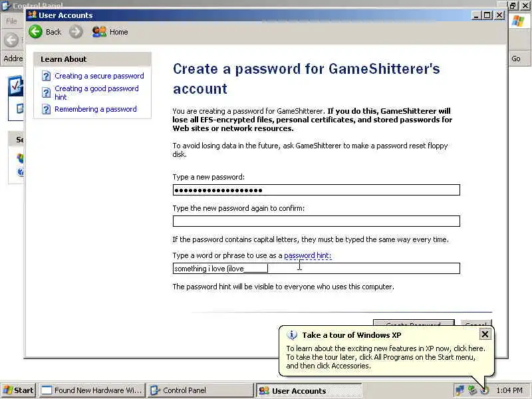Image resolution: width=532 pixels, height=399 pixels.
Task: Open the Start menu
Action: tap(19, 390)
